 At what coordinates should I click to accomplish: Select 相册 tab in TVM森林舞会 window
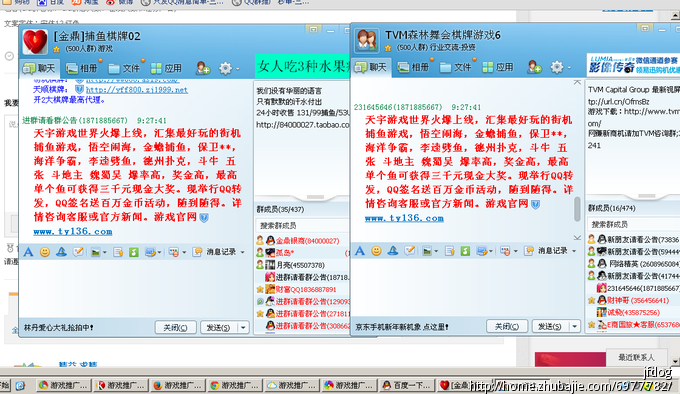click(x=414, y=67)
